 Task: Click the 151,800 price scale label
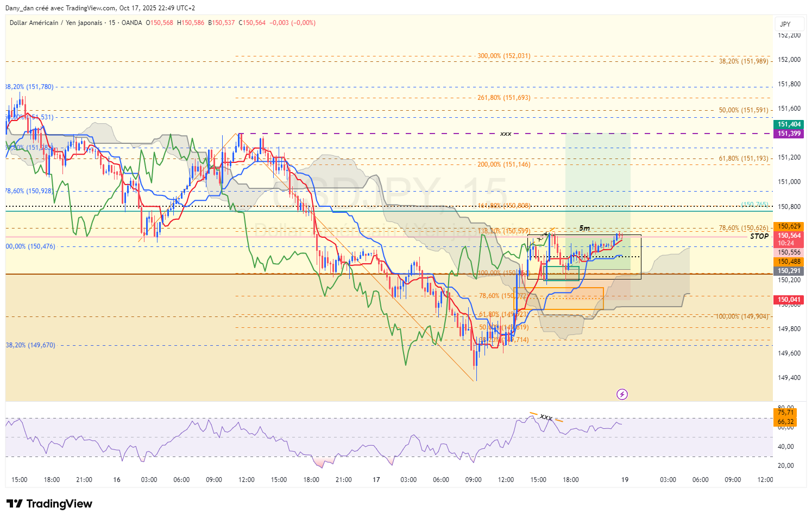(x=789, y=84)
